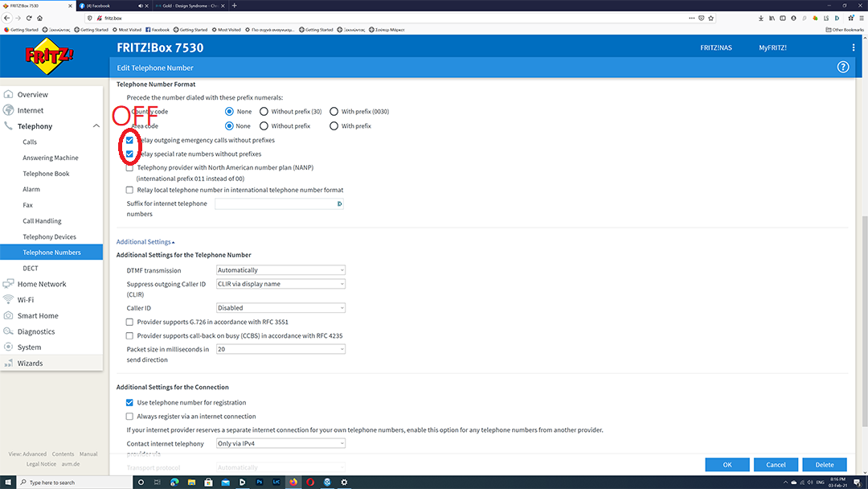Open the MyFRITZ! link
Screen dimensions: 868x489
pos(772,47)
